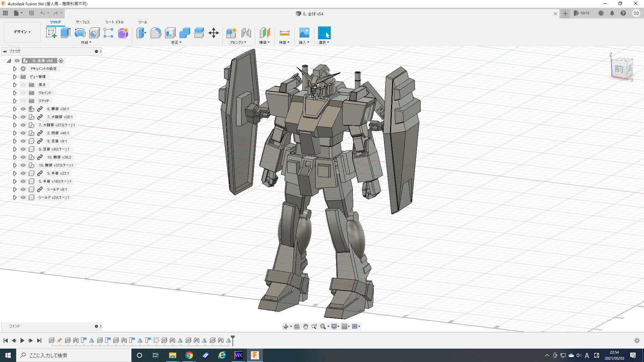The height and width of the screenshot is (362, 644).
Task: Open the デザイン workspace dropdown
Action: (22, 32)
